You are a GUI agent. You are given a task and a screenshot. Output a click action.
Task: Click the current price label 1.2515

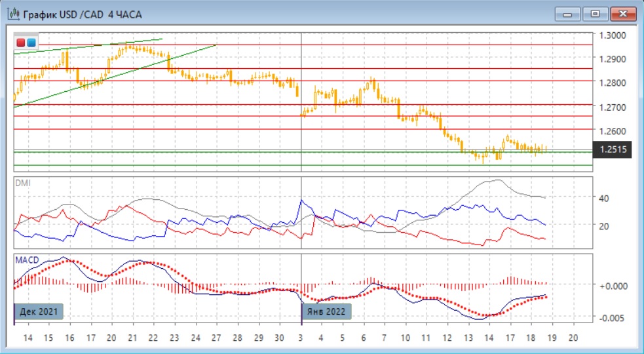[613, 150]
